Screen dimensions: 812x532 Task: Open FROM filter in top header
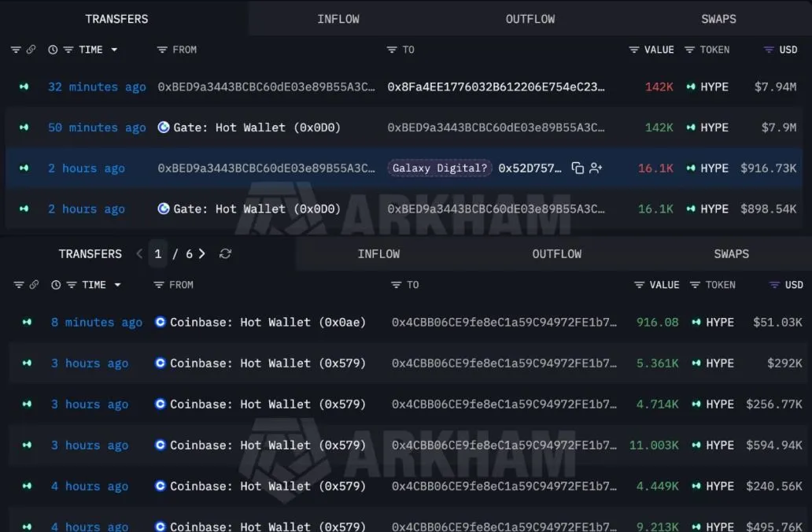coord(162,50)
